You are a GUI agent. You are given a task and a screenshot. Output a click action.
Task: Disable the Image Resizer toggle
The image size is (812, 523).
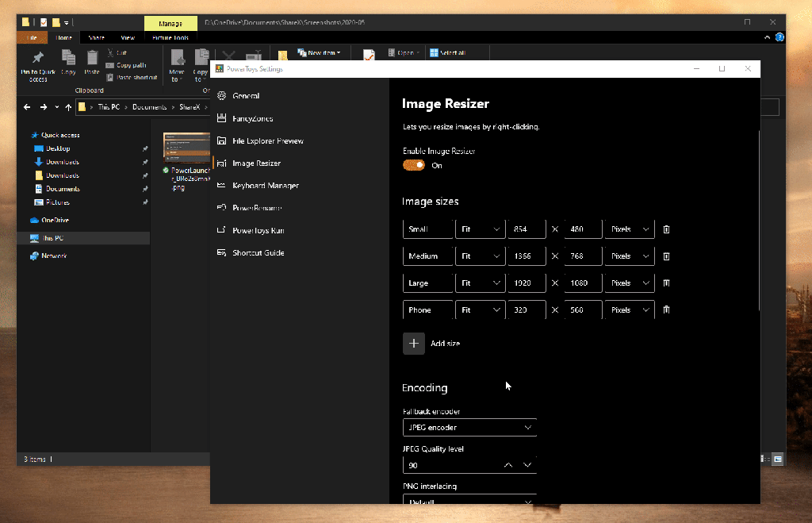(x=414, y=165)
